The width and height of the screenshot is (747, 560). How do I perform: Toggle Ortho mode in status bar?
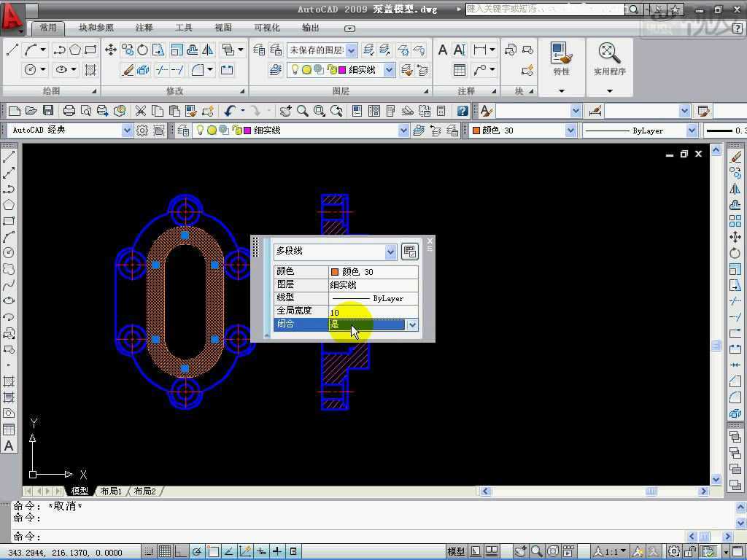(181, 551)
